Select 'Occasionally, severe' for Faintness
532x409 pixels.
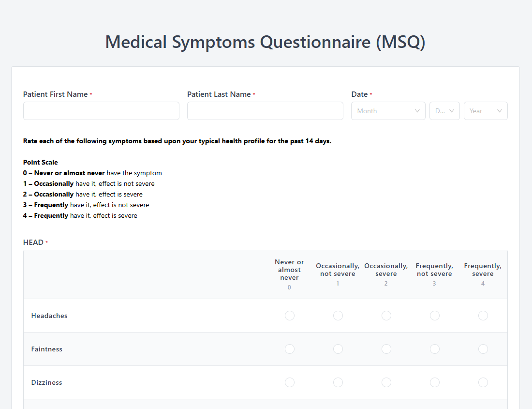386,349
